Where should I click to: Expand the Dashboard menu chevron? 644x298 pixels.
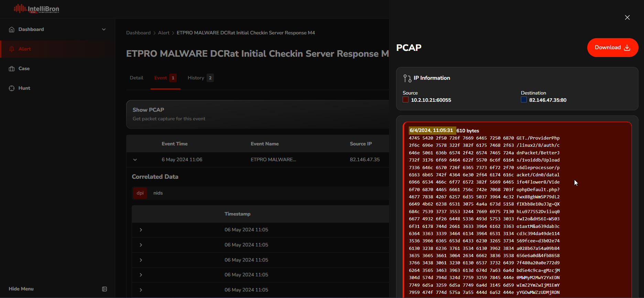(x=104, y=30)
